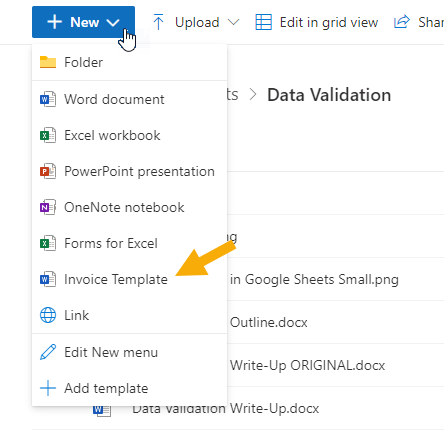Select Folder from the New menu

coord(129,62)
